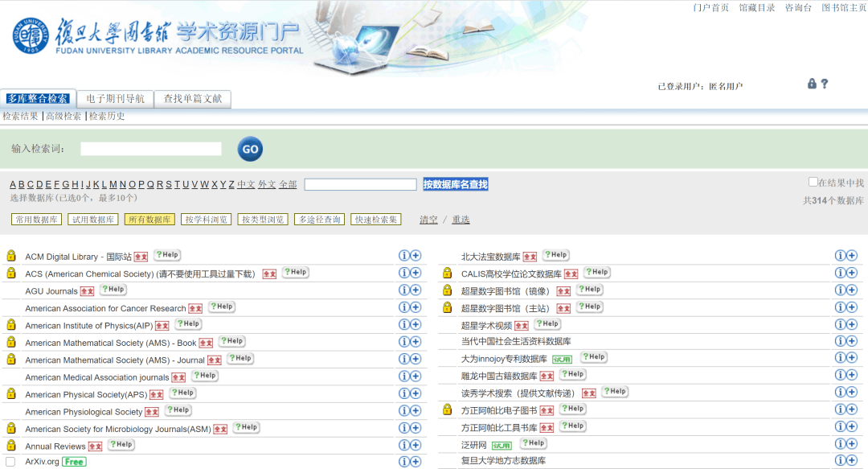The image size is (868, 469).
Task: Open info icon for CALIS高校学位论文数据库
Action: click(841, 273)
